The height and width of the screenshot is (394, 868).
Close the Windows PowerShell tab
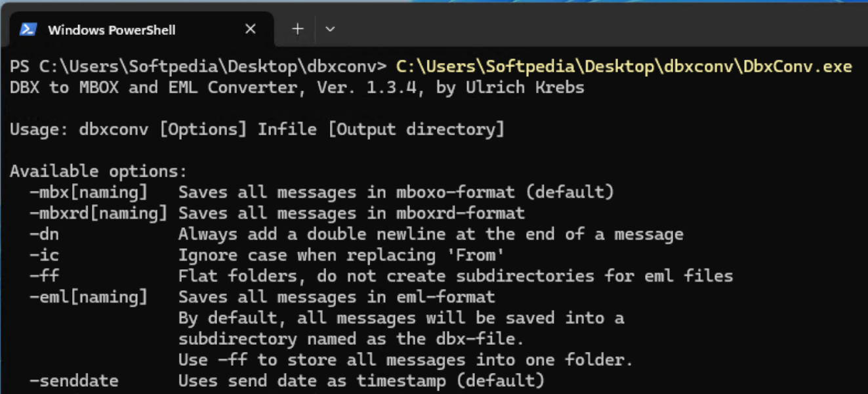[250, 29]
